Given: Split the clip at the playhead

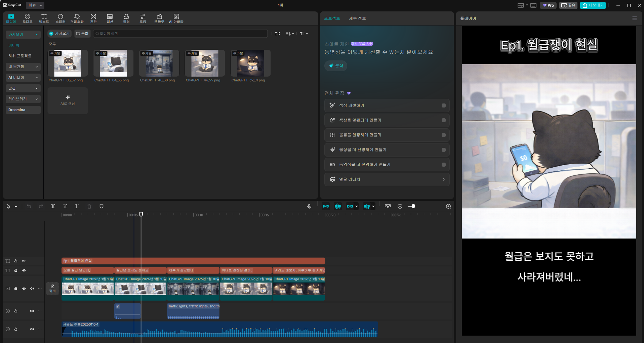Looking at the screenshot, I should (53, 206).
